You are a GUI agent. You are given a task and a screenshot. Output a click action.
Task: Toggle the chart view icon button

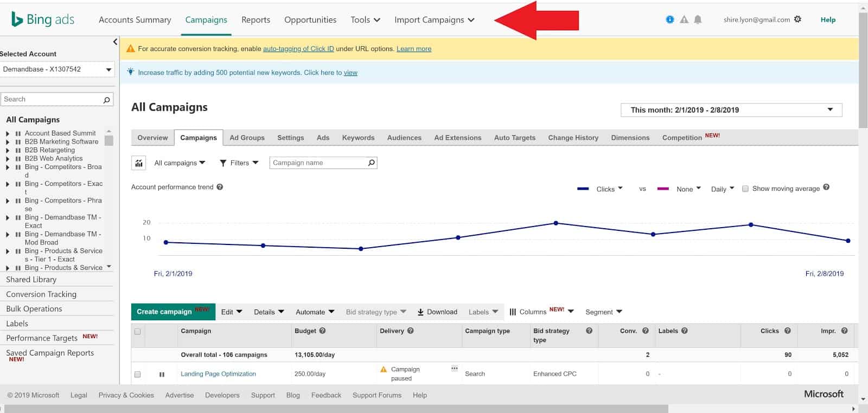(x=139, y=163)
